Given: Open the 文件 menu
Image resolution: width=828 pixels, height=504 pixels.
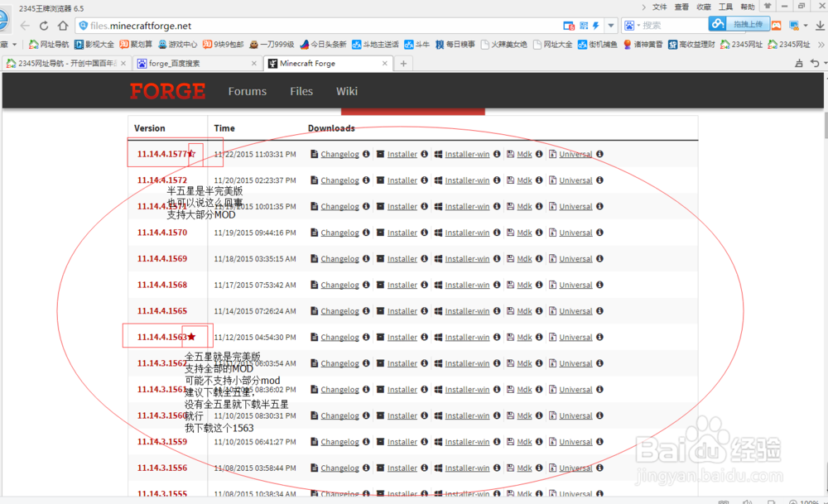Looking at the screenshot, I should coord(660,7).
